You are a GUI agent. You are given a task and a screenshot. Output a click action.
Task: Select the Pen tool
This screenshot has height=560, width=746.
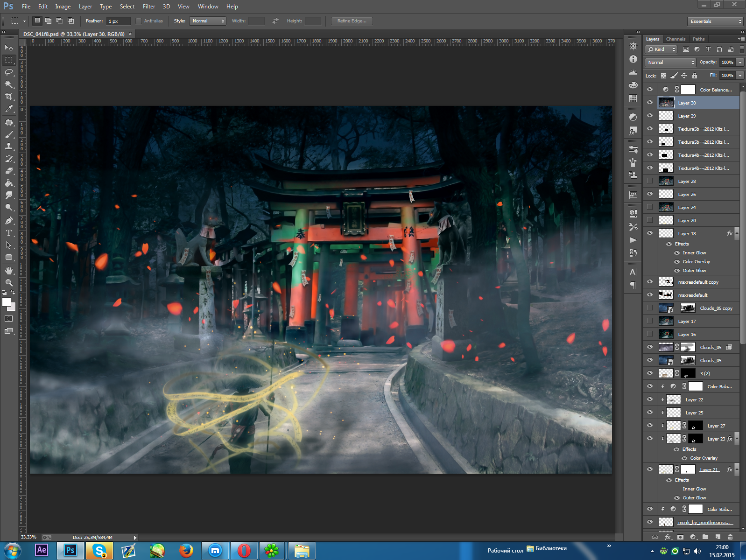click(x=9, y=220)
